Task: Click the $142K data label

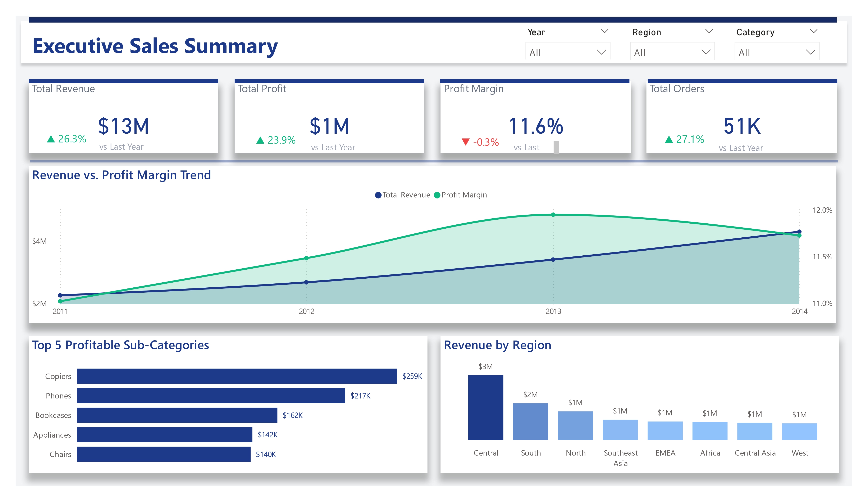Action: [x=268, y=434]
